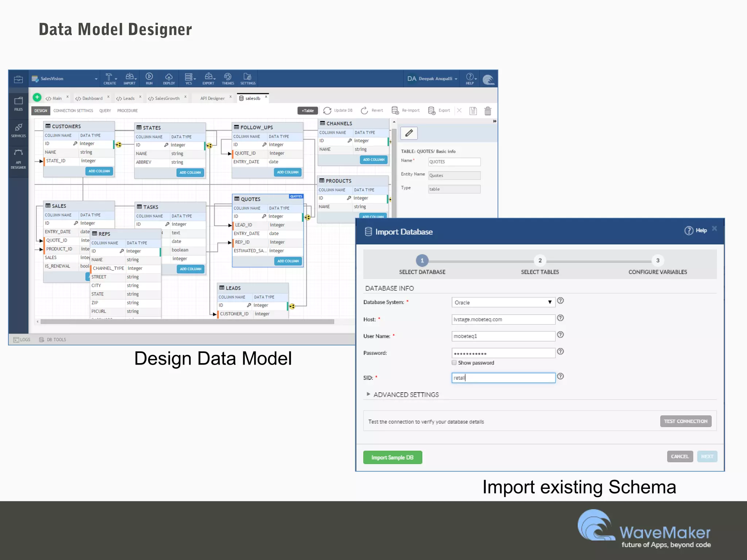Select the STATE_ID row in CUSTOMERS

click(x=79, y=161)
